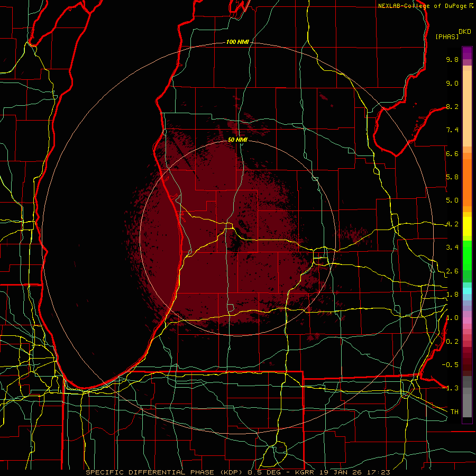Click the 1.0 value on the scale
The width and height of the screenshot is (476, 476).
452,318
